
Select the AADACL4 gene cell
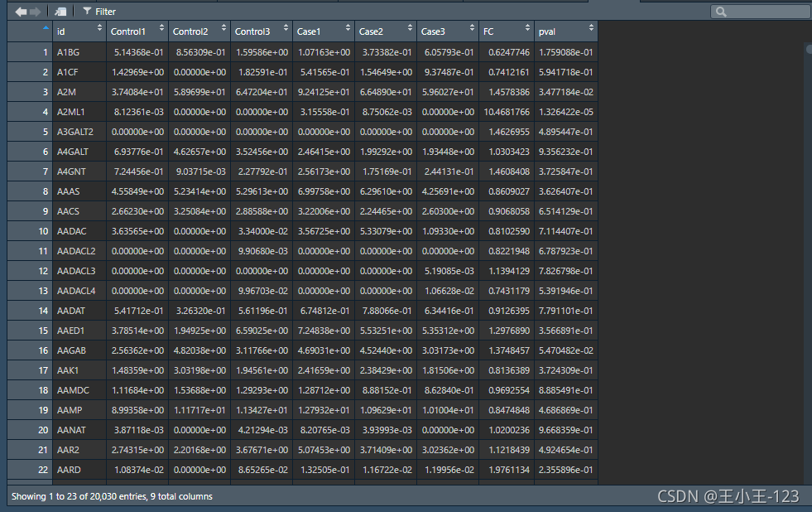(x=79, y=291)
